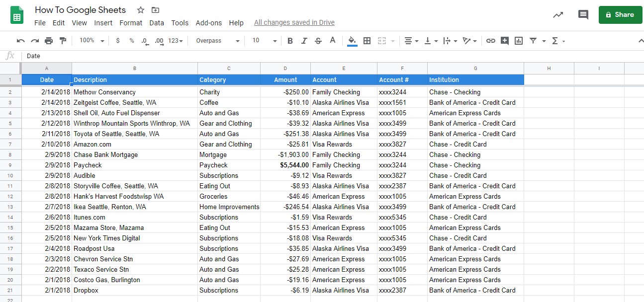Viewport: 644px width, 302px height.
Task: Increase decimal places icon
Action: point(159,41)
